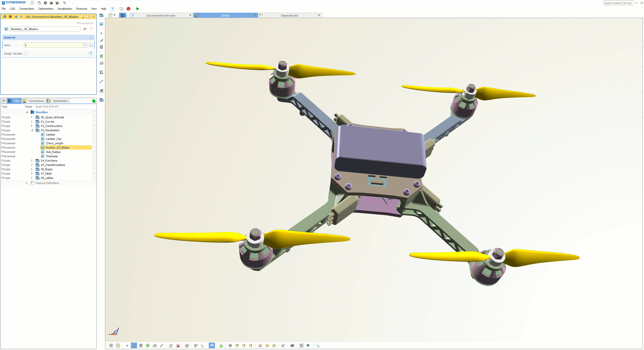
Task: Click inside the Quick Access search field
Action: click(x=618, y=3)
